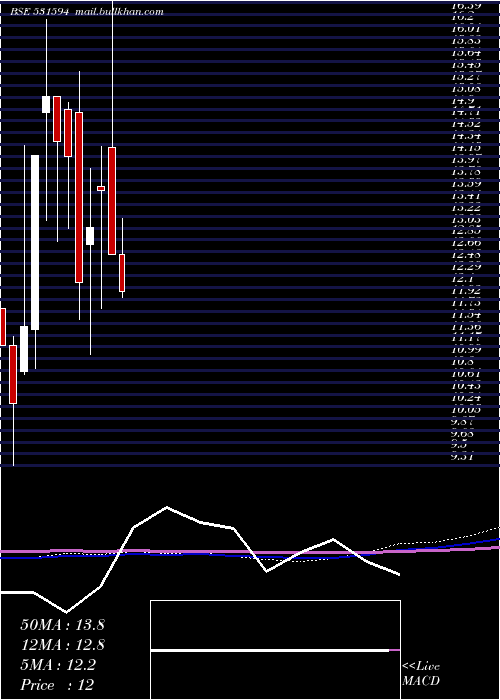Click the white MACD histogram box
The width and height of the screenshot is (500, 700).
click(x=275, y=650)
